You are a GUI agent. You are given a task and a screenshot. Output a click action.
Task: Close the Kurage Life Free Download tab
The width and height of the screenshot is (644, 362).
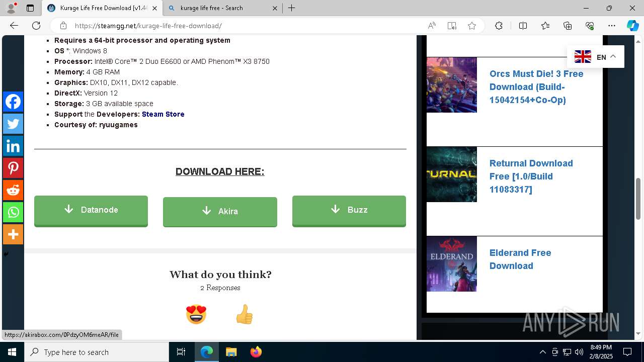pos(155,8)
